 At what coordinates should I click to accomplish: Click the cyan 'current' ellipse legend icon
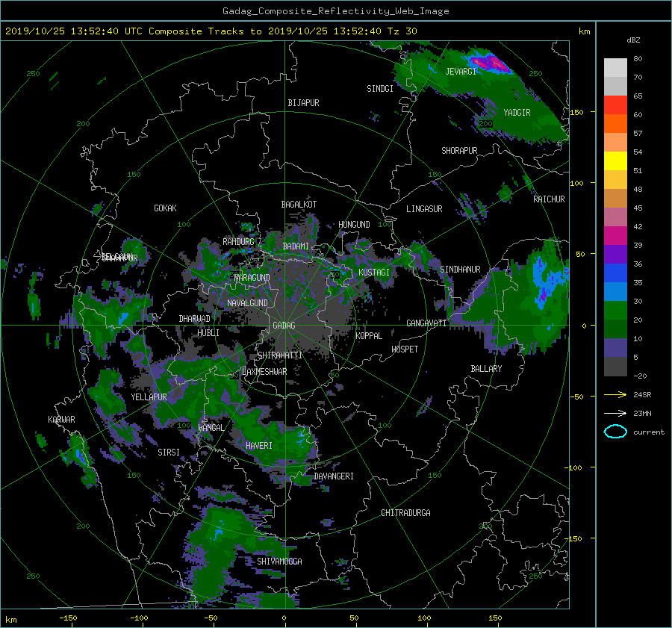[615, 432]
